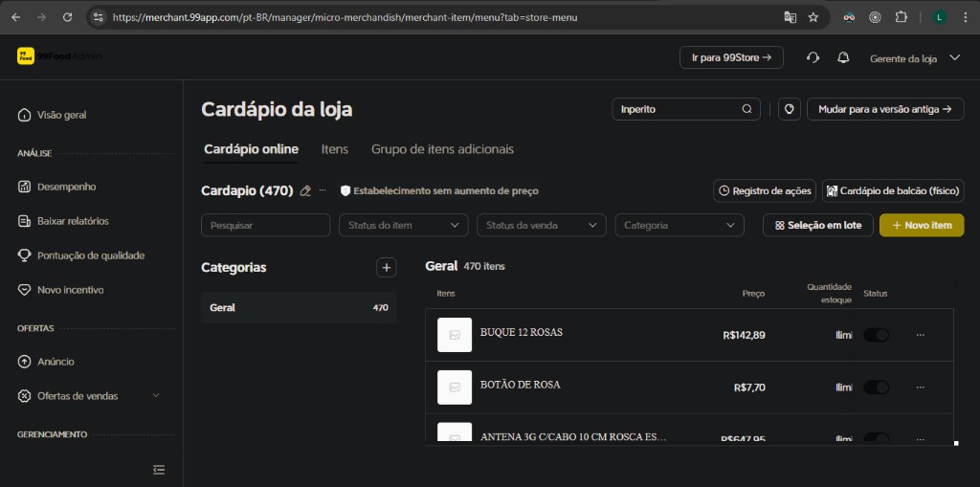The width and height of the screenshot is (980, 487).
Task: Click Mudar para a versão antiga
Action: [885, 109]
